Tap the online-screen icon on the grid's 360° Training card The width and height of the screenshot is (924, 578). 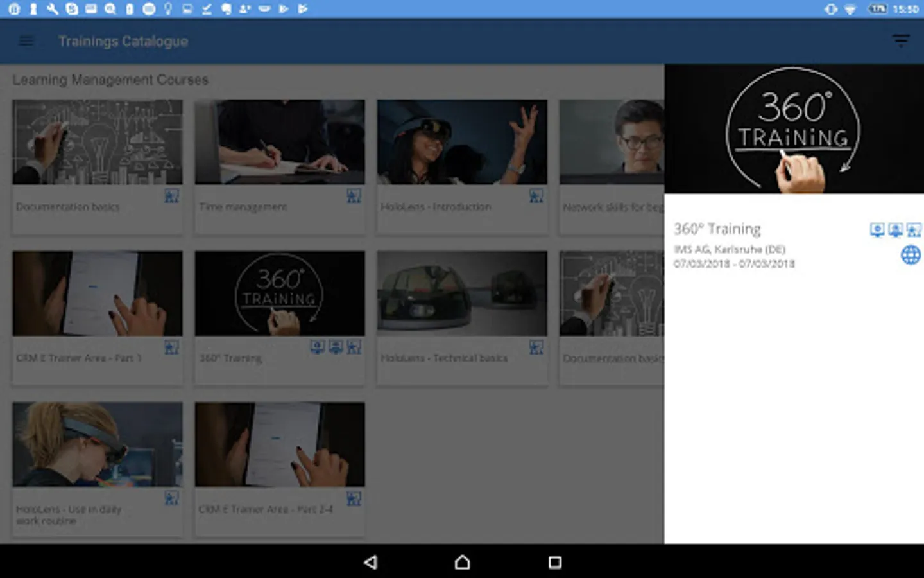317,347
